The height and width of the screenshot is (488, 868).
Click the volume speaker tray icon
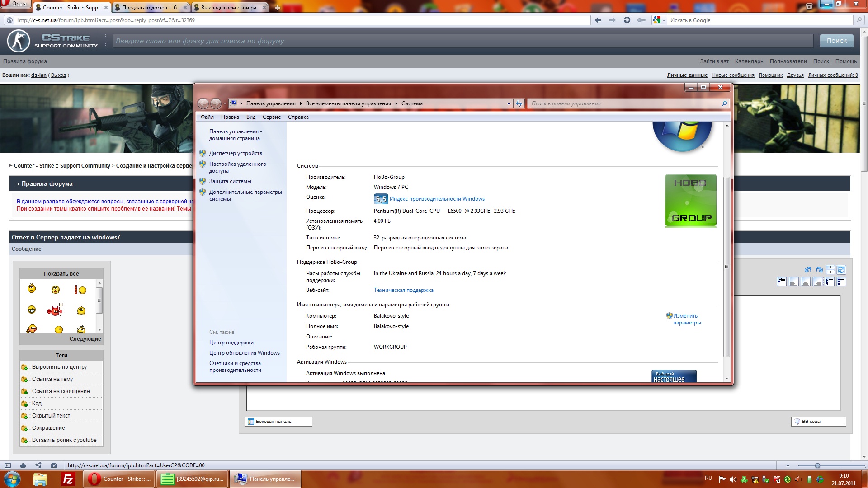click(x=733, y=479)
